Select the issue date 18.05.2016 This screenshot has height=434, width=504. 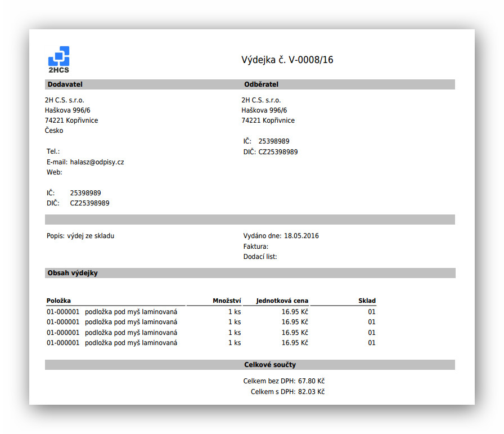301,236
